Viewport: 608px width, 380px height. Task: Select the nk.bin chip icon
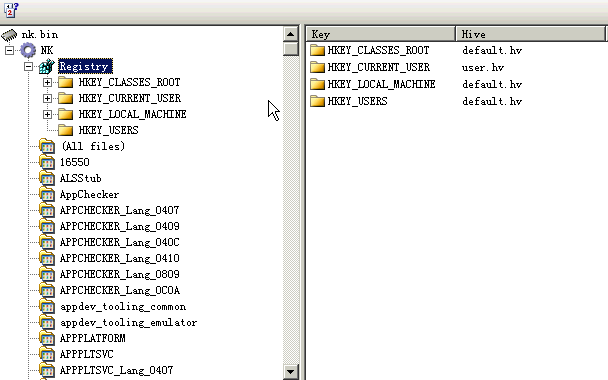tap(9, 35)
